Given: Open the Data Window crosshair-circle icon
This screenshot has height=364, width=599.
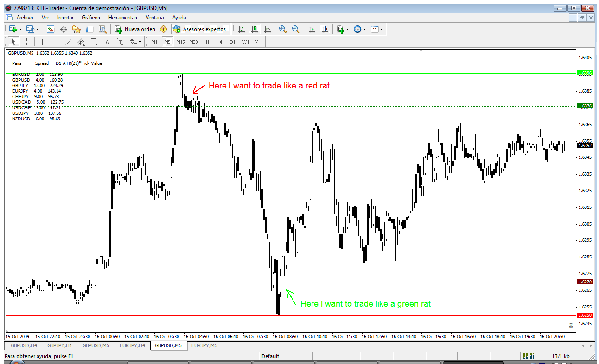Looking at the screenshot, I should (x=64, y=29).
